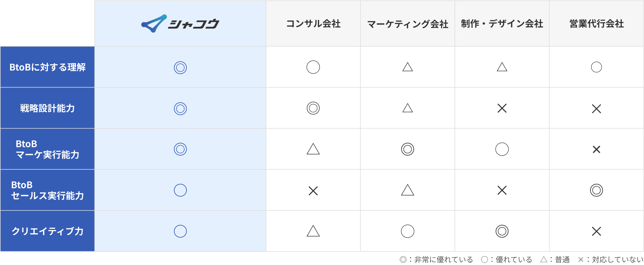This screenshot has height=265, width=644.
Task: Click 営業代行会社 cross for 戦略設計能力
Action: click(597, 109)
